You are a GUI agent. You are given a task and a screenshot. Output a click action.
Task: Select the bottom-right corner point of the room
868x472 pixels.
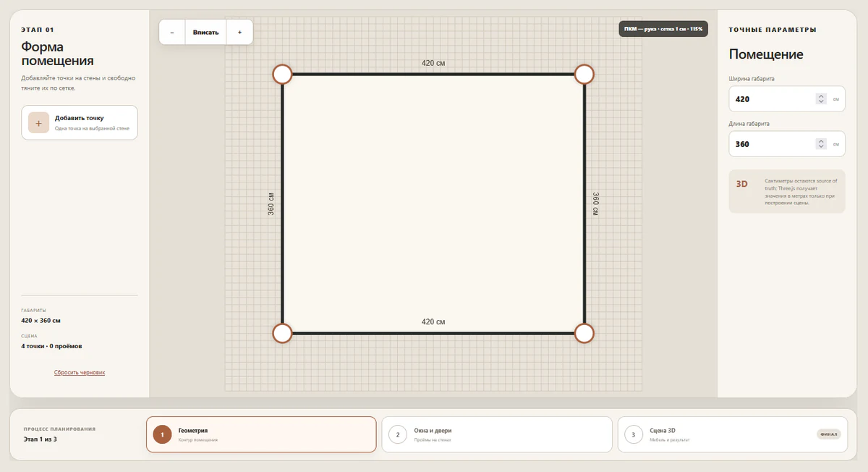coord(584,333)
